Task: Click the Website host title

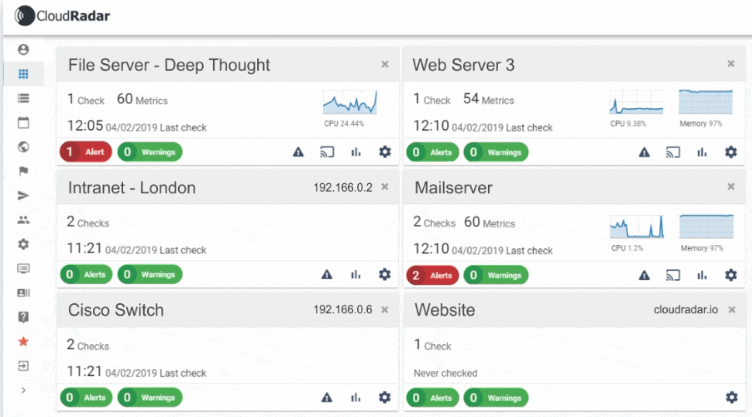Action: click(x=445, y=310)
